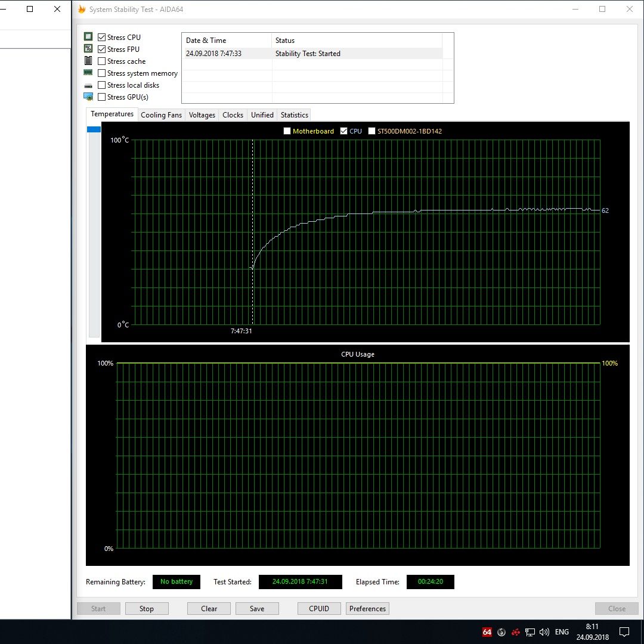
Task: Open the volume speaker tray icon
Action: tap(544, 632)
